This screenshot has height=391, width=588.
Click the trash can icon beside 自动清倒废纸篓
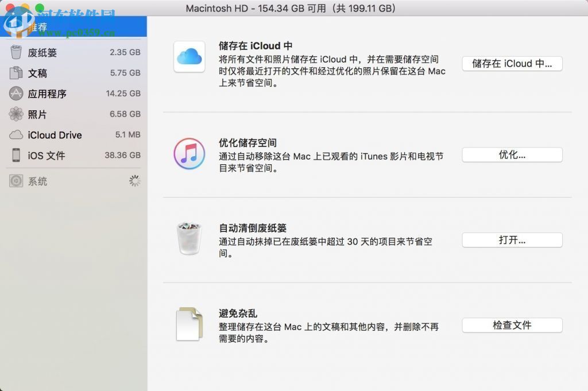[x=189, y=237]
